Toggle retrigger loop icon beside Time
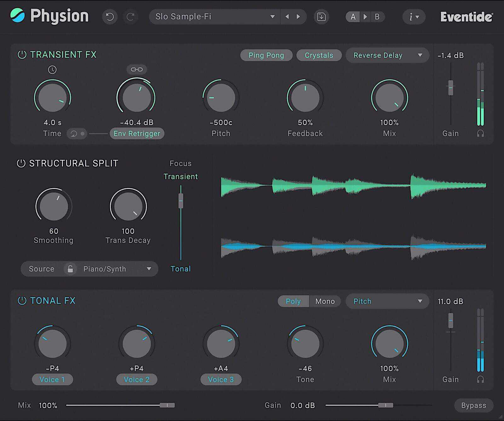Image resolution: width=504 pixels, height=421 pixels. coord(77,134)
